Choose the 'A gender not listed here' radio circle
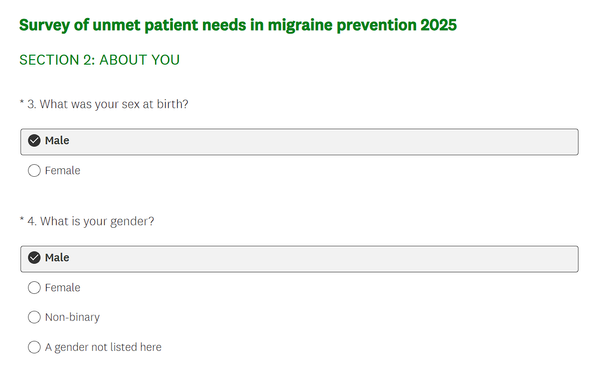611x377 pixels. click(x=34, y=347)
